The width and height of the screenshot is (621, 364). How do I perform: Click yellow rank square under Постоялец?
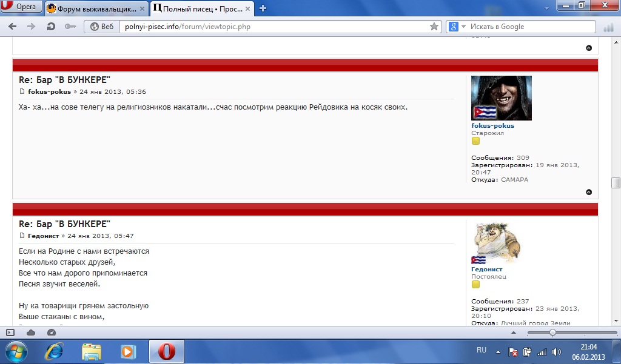pos(475,285)
